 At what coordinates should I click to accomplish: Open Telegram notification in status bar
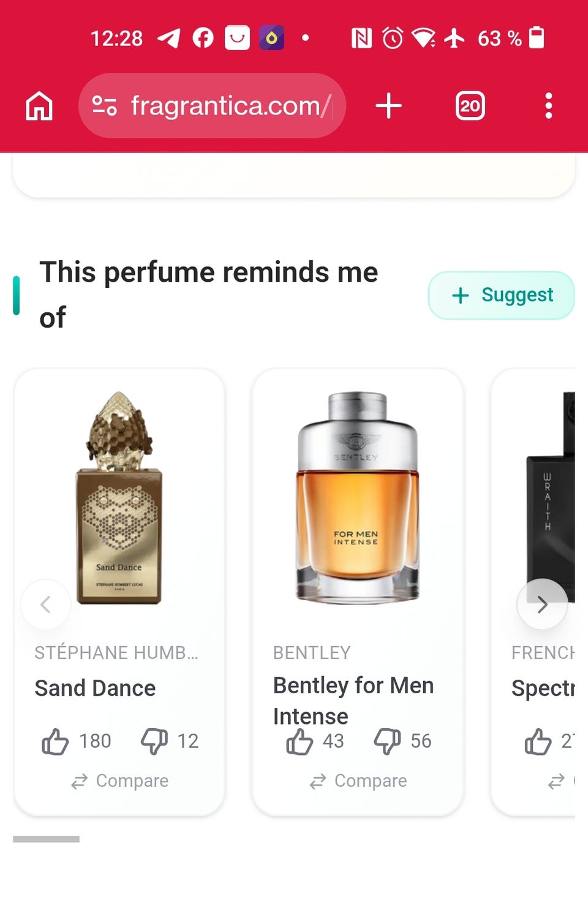click(x=169, y=38)
